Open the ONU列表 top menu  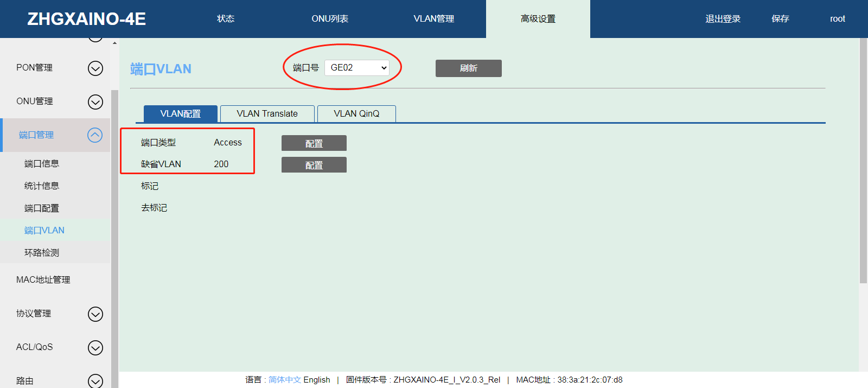point(329,19)
